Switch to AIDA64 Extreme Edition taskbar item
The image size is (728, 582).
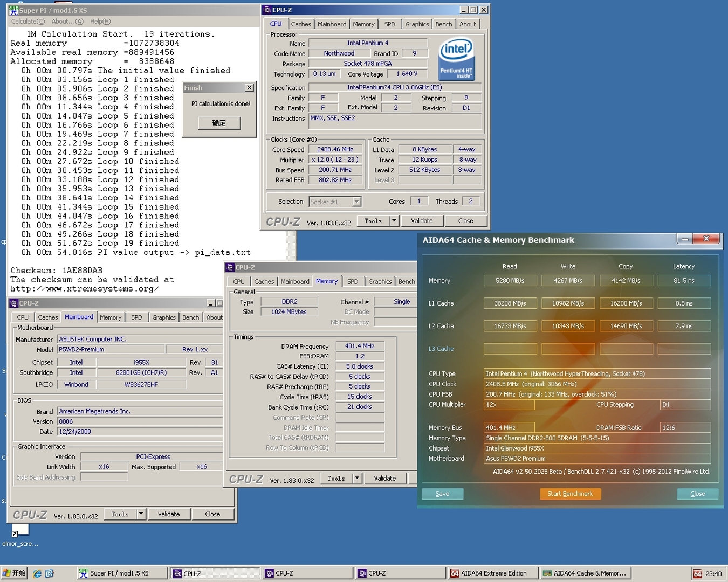(x=493, y=573)
